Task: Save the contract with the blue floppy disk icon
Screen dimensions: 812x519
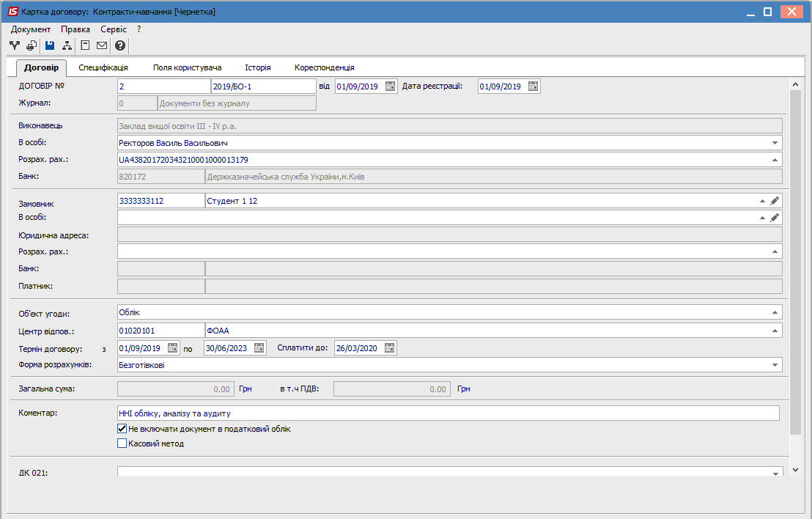Action: click(50, 45)
